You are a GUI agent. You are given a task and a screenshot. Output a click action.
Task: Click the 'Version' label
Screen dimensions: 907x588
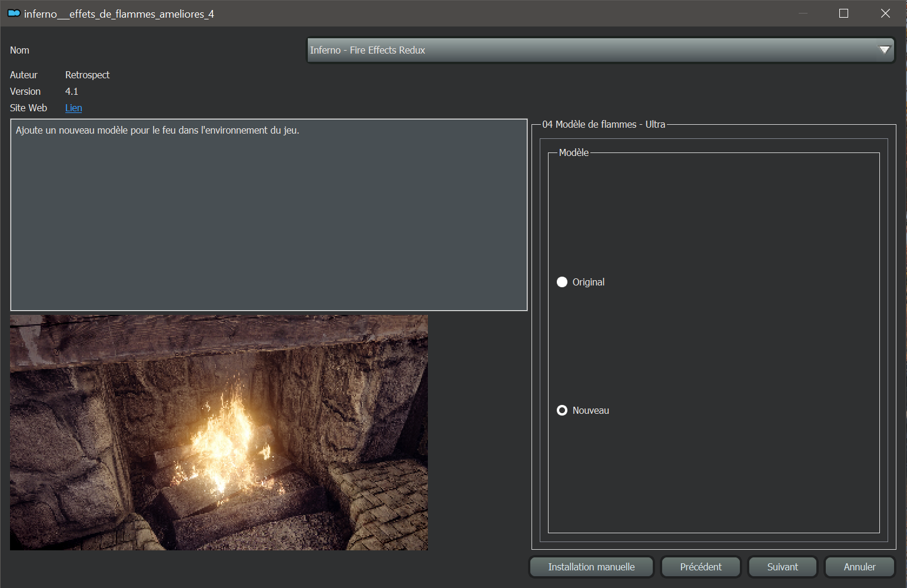point(25,91)
